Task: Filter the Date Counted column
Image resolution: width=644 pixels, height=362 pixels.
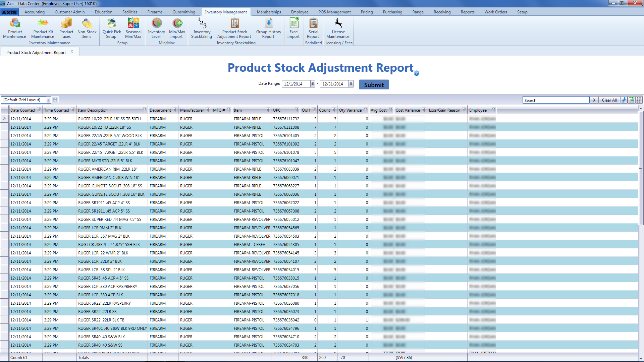Action: [39, 110]
